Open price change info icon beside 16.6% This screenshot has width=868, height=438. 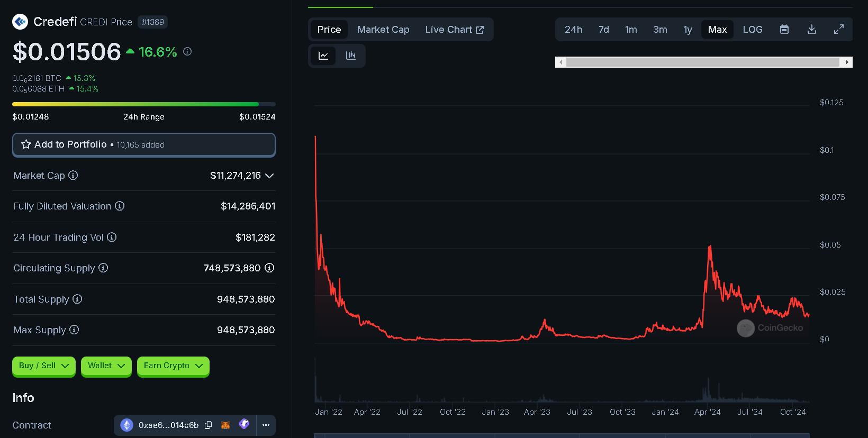[x=187, y=51]
